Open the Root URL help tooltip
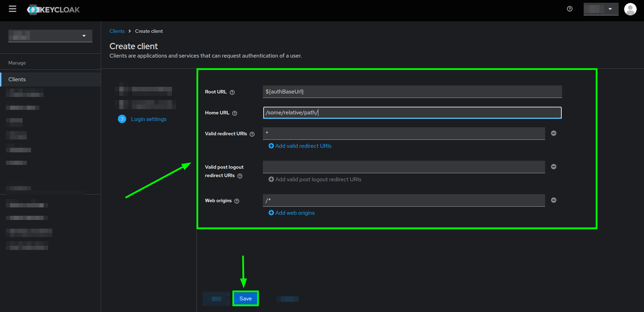Viewport: 644px width, 312px height. pos(232,92)
